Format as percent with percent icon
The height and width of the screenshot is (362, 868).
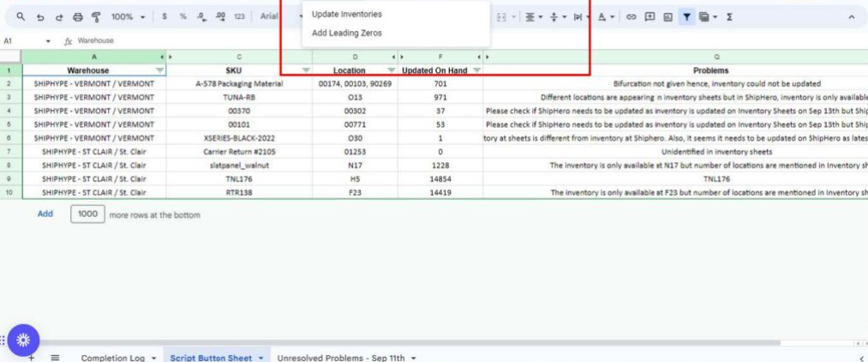click(x=183, y=16)
